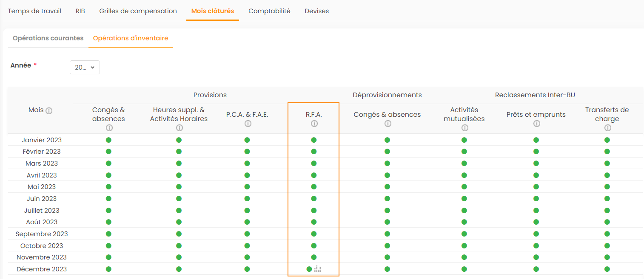Open the Année dropdown

(85, 68)
